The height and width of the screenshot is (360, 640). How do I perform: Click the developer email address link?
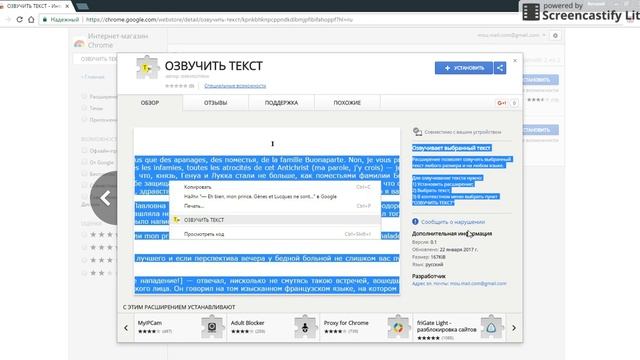[x=478, y=283]
